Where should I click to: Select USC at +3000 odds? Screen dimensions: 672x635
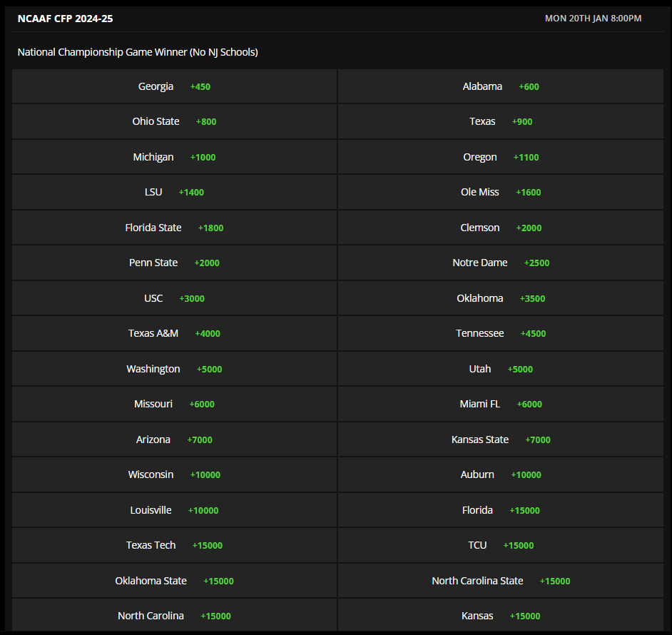click(175, 298)
